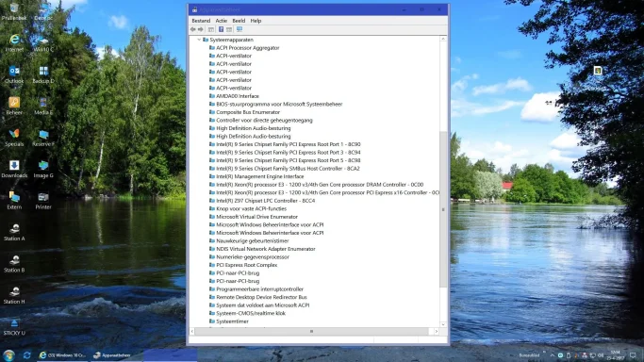
Task: Click the scroll-up arrow of the device list
Action: pos(443,39)
